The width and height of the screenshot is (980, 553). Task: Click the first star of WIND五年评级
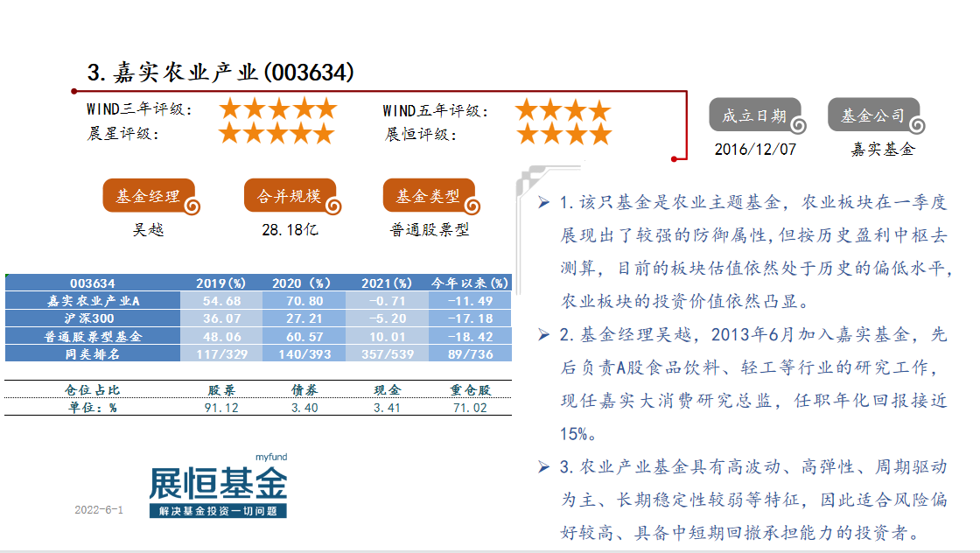click(526, 110)
